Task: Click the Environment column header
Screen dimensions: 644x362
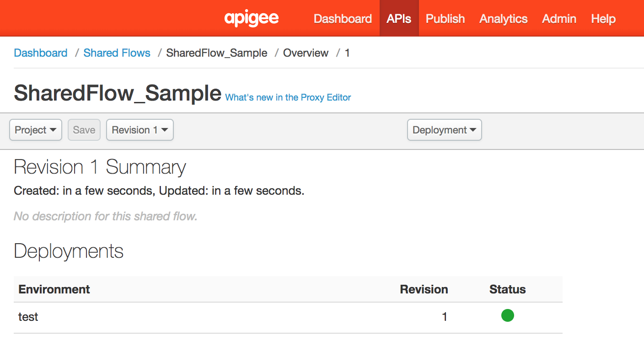Action: (x=54, y=289)
